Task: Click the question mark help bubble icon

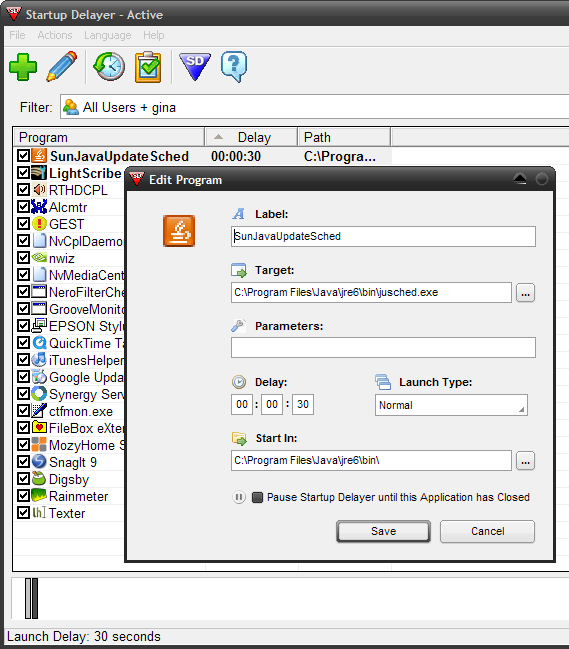Action: point(234,66)
